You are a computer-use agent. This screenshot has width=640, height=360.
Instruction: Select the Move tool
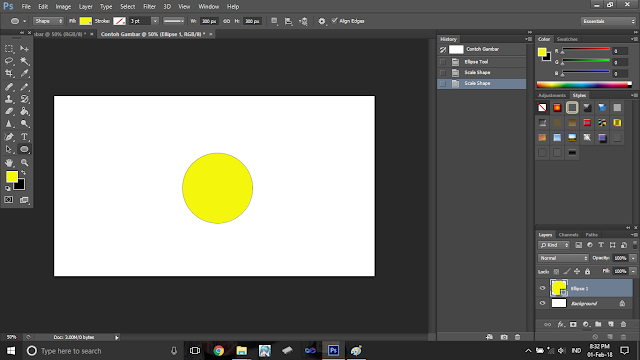tap(24, 49)
